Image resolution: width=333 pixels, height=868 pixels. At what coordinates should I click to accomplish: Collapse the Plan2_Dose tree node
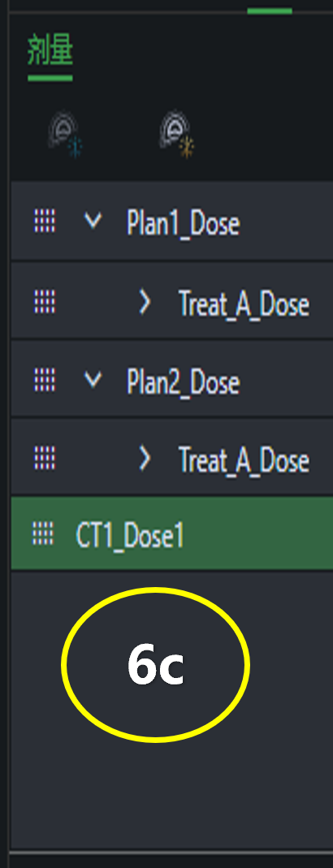(x=93, y=380)
